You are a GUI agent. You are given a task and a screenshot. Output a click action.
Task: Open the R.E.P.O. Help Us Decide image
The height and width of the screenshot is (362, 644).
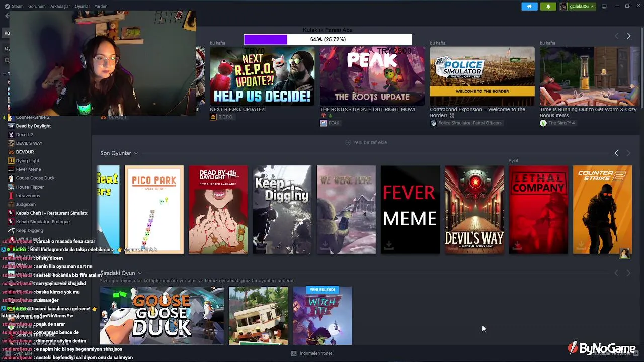coord(262,76)
